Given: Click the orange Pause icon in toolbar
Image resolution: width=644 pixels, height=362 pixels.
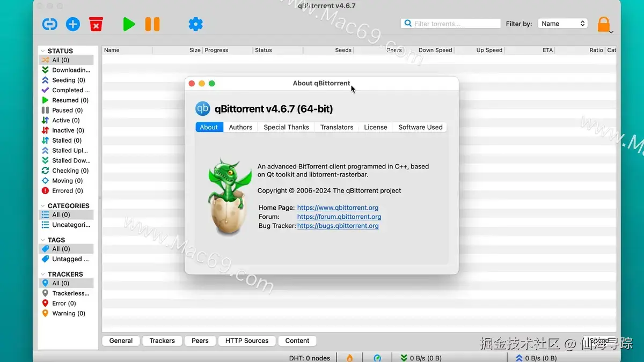Looking at the screenshot, I should pyautogui.click(x=152, y=24).
